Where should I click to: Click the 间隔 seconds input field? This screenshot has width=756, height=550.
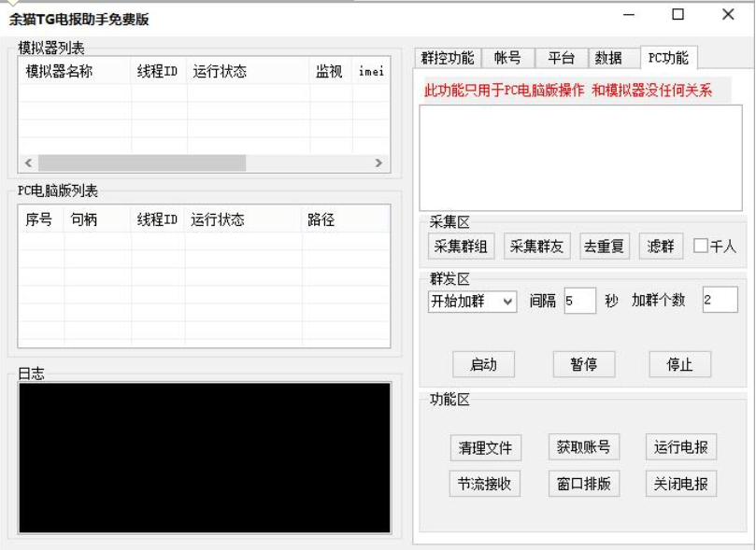pos(579,301)
